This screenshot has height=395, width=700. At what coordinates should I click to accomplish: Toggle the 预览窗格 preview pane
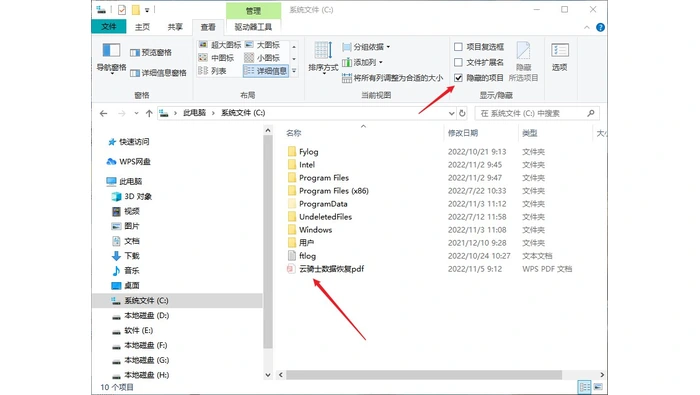(x=151, y=53)
